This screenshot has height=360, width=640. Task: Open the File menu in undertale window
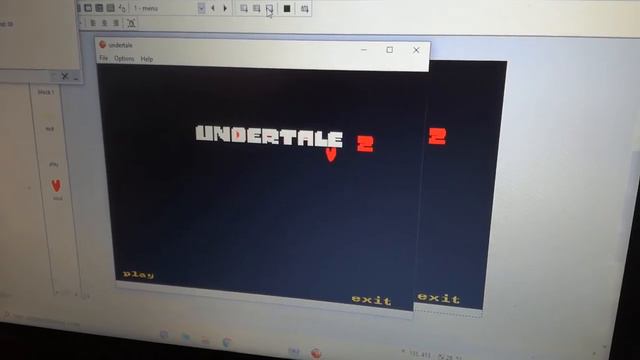point(104,58)
